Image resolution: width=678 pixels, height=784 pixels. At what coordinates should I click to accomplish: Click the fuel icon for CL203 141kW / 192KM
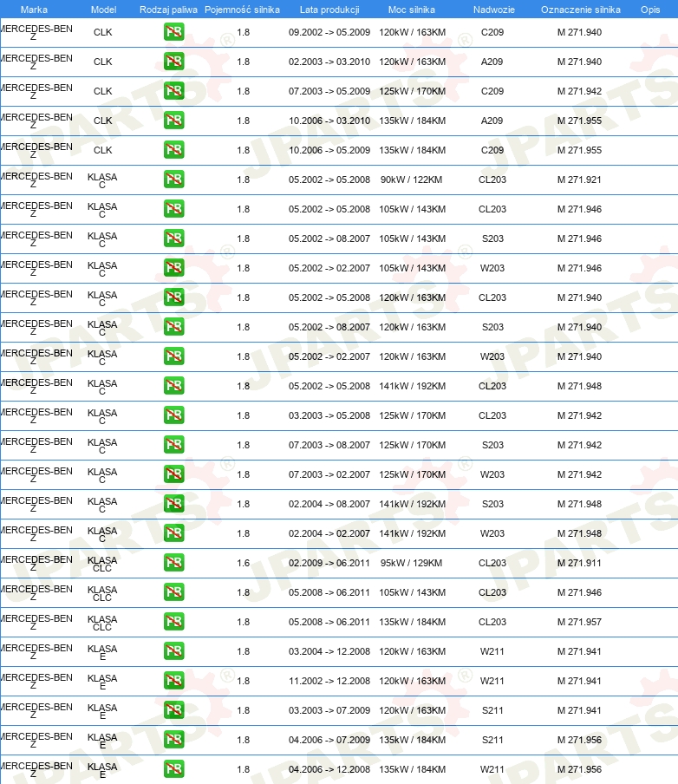tap(174, 386)
